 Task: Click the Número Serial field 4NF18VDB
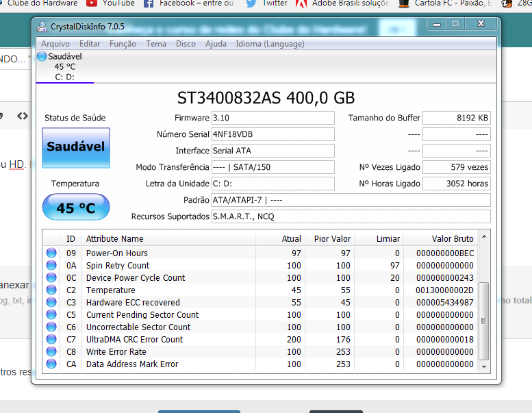pos(273,134)
